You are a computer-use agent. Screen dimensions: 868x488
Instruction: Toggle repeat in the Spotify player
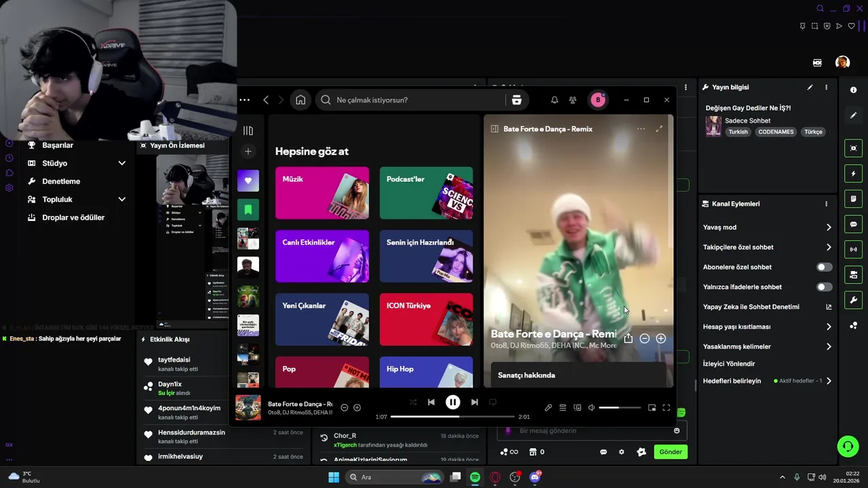(493, 402)
